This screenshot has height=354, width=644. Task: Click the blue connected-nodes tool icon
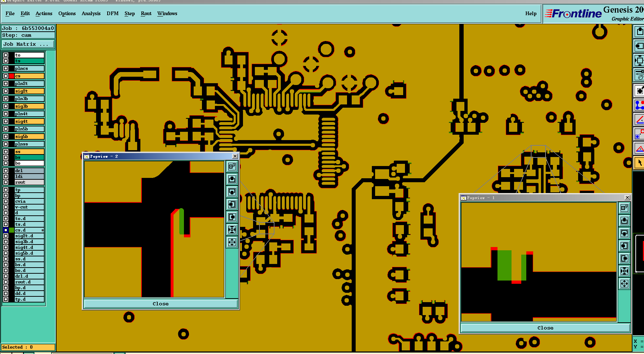(639, 105)
